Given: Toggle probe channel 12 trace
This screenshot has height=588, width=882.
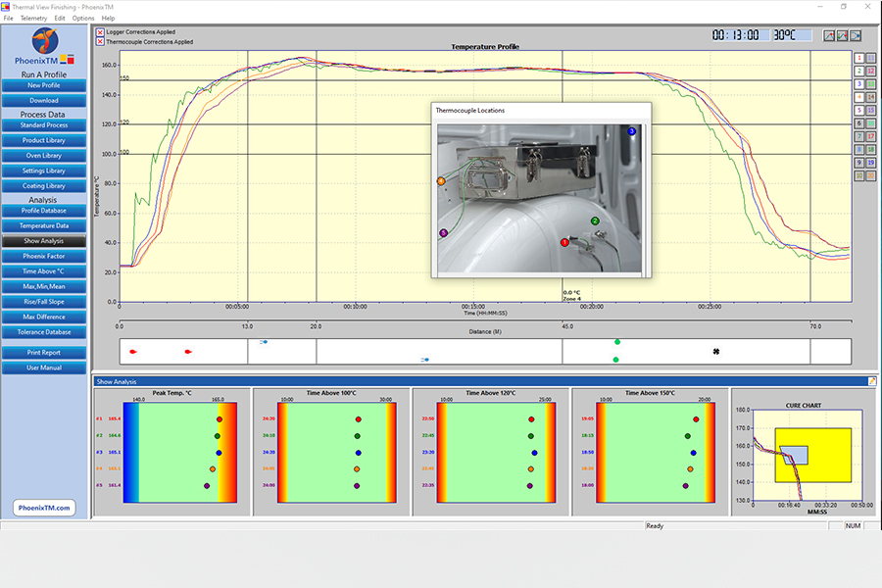Looking at the screenshot, I should 871,71.
